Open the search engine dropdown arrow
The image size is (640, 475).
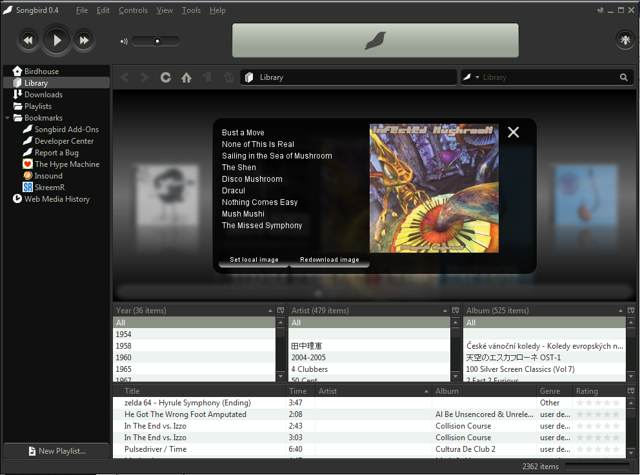pos(477,77)
